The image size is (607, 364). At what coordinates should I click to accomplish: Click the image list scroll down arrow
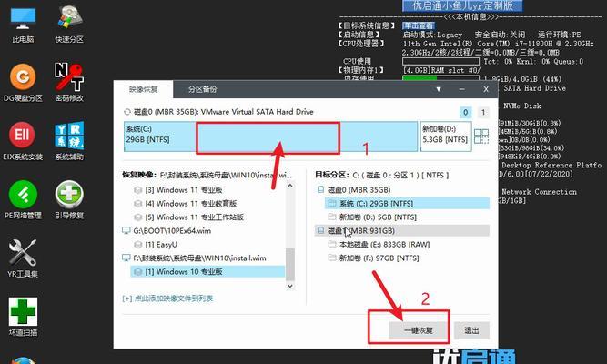click(290, 286)
